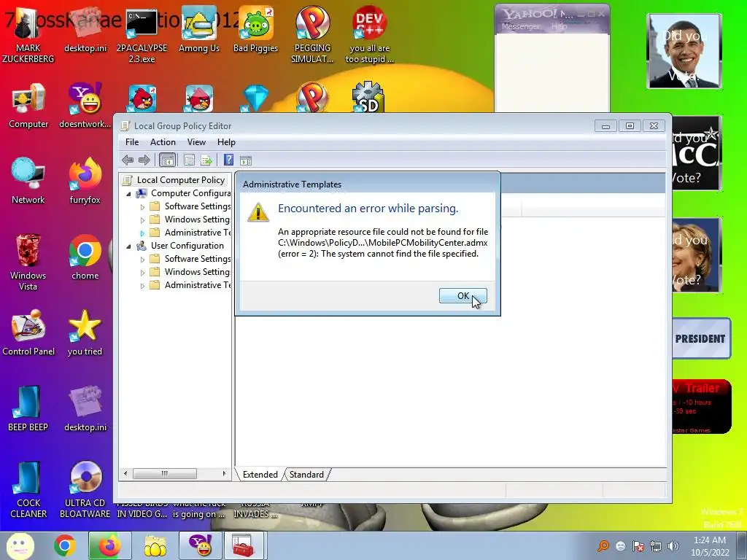Open Yahoo Messenger from the taskbar
Image resolution: width=747 pixels, height=560 pixels.
coord(200,545)
